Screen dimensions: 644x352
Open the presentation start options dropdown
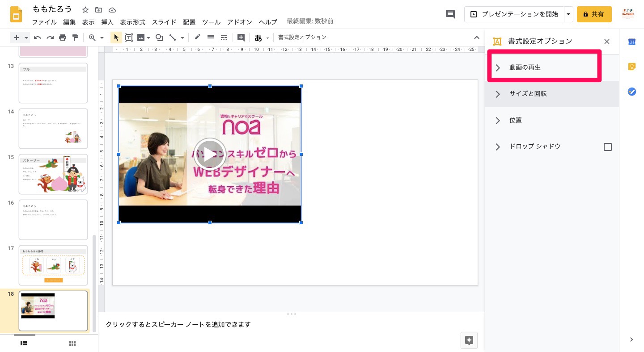568,14
